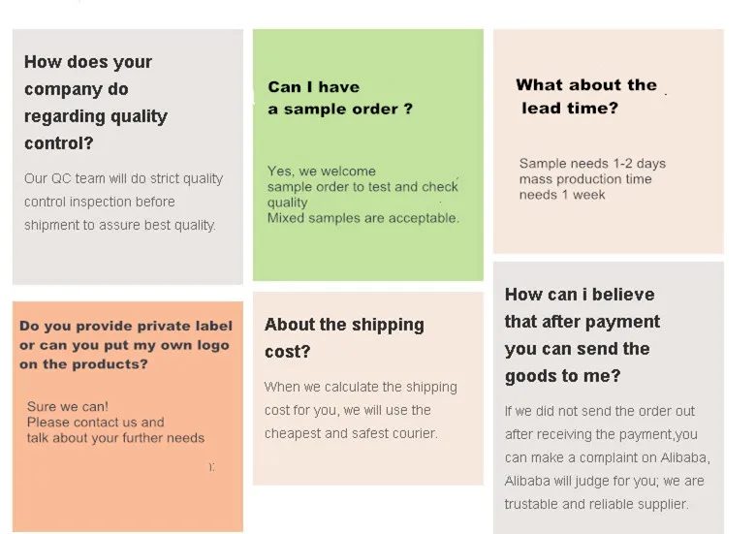The image size is (756, 534).
Task: Select the 'trustable and reliable supplier.' line
Action: point(596,504)
